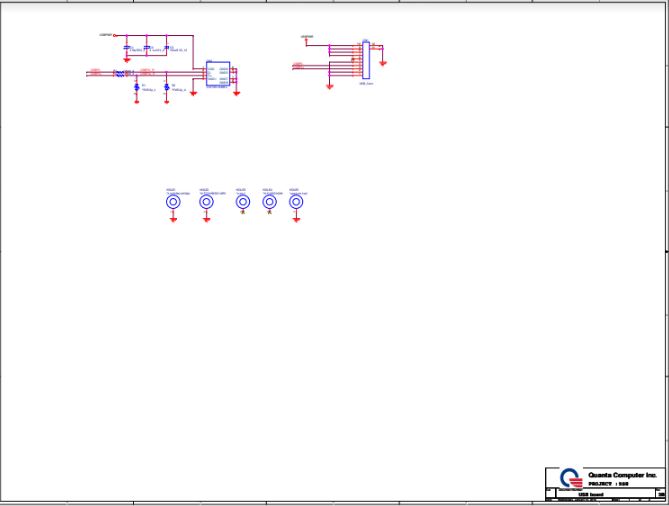Click the Quanta logo in title block
Screen dimensions: 669x506
[571, 479]
